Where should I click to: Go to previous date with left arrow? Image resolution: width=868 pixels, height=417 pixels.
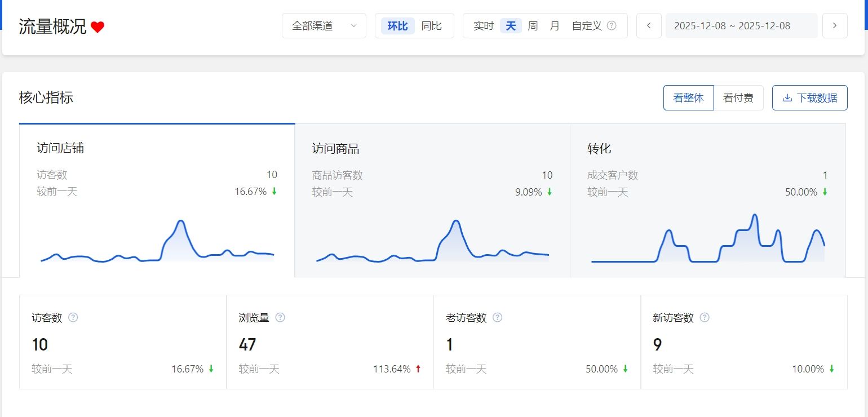tap(649, 26)
